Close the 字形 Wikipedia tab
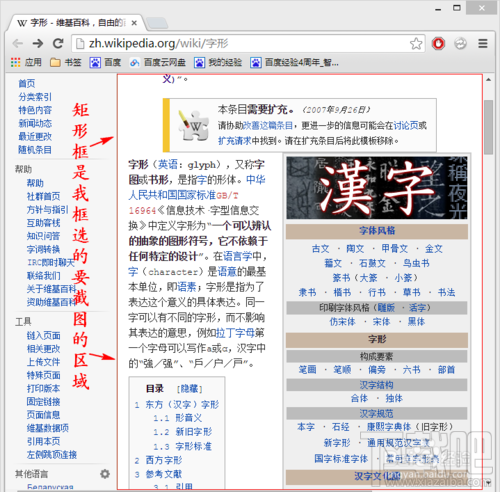Image resolution: width=500 pixels, height=492 pixels. 134,23
